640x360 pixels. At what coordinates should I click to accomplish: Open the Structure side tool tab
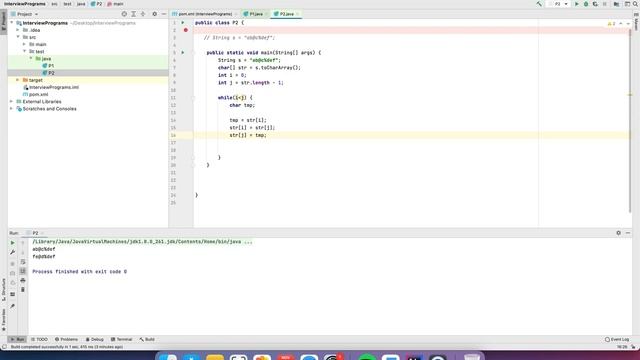[4, 289]
